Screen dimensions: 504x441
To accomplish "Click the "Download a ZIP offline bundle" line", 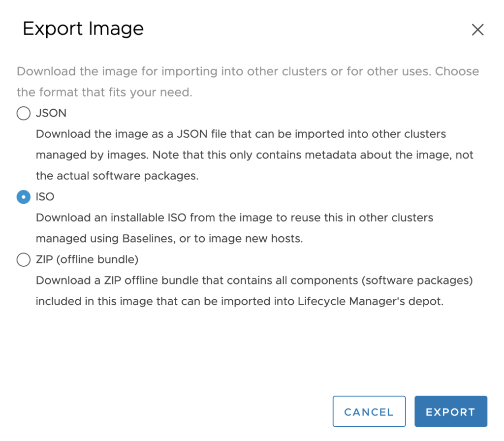I will point(254,281).
